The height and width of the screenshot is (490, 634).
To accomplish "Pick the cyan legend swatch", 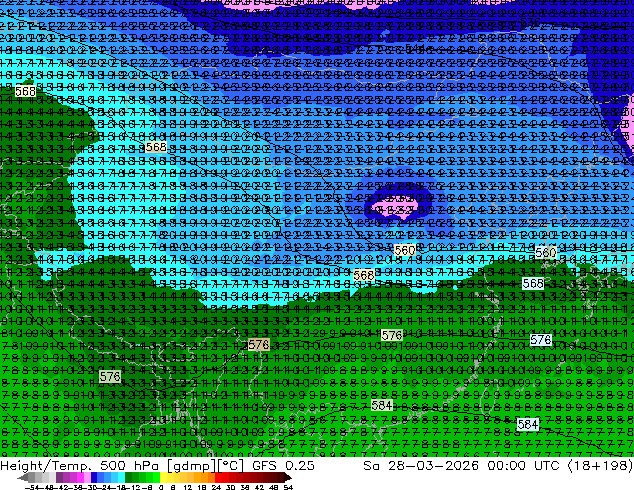I will (121, 477).
